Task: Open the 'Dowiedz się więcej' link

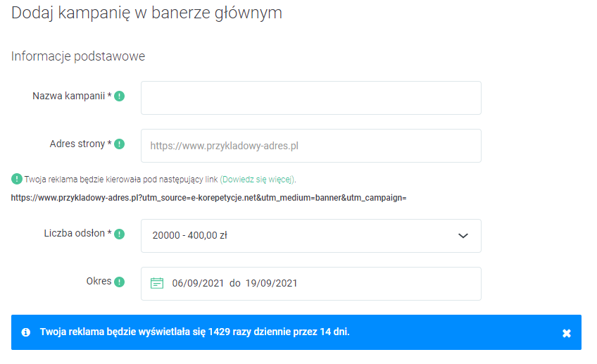Action: click(258, 180)
